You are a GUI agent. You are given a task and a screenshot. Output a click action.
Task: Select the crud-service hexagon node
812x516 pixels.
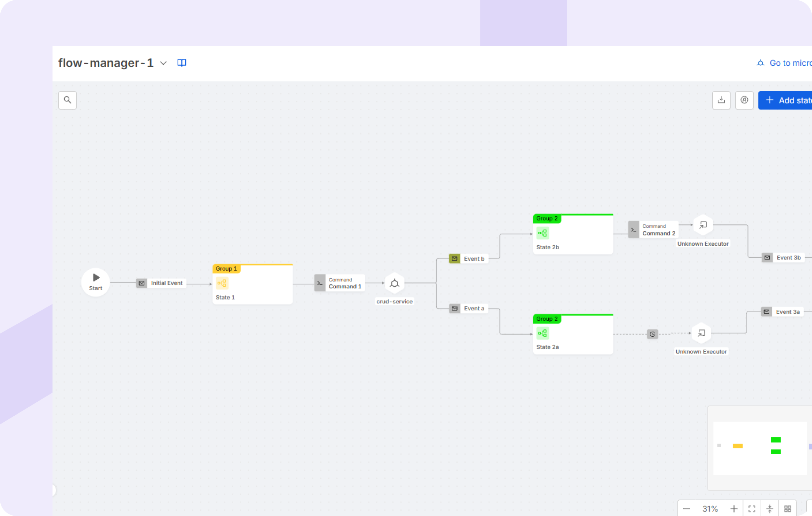click(394, 283)
